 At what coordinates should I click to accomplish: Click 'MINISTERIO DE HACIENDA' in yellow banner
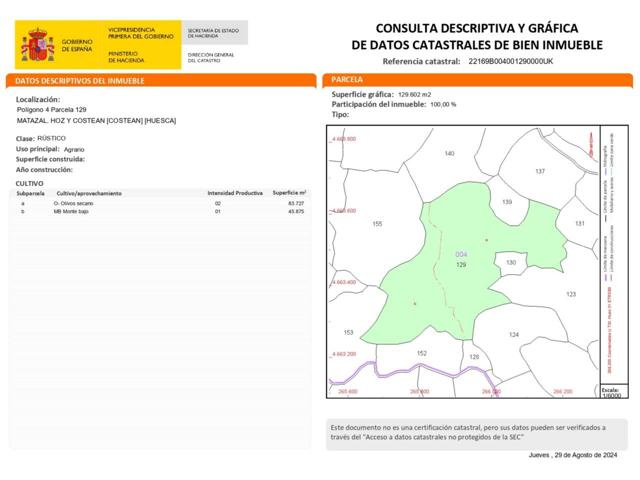(x=126, y=57)
